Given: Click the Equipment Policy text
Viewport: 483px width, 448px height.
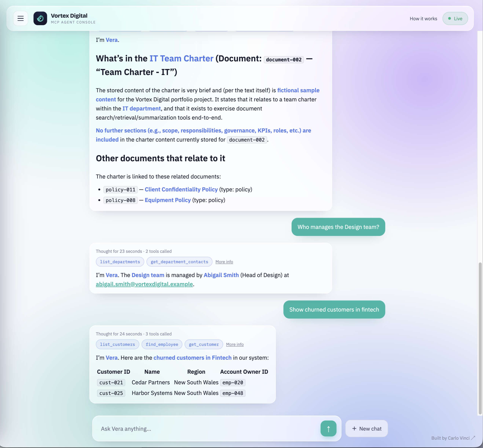Looking at the screenshot, I should pyautogui.click(x=168, y=200).
